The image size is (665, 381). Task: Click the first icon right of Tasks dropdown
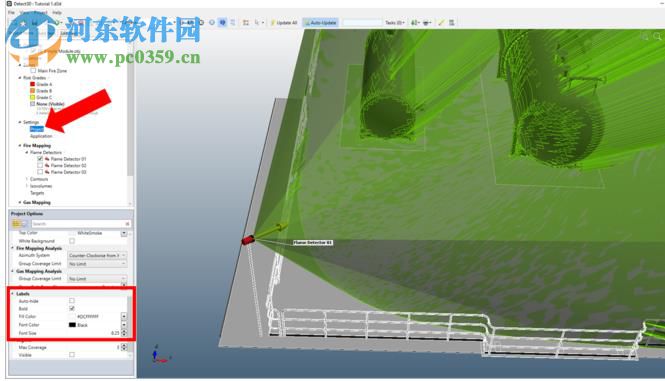(415, 22)
